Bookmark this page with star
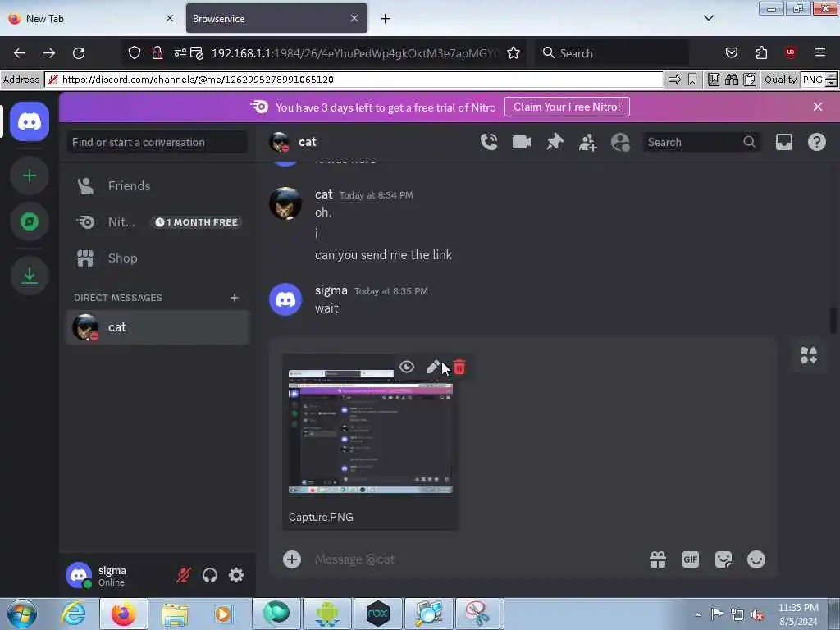This screenshot has width=840, height=630. click(514, 53)
